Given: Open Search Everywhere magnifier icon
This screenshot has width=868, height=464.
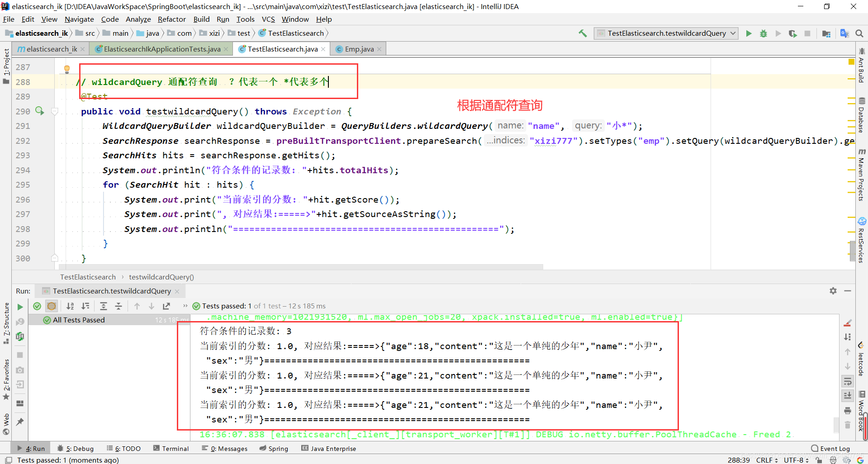Looking at the screenshot, I should 859,33.
